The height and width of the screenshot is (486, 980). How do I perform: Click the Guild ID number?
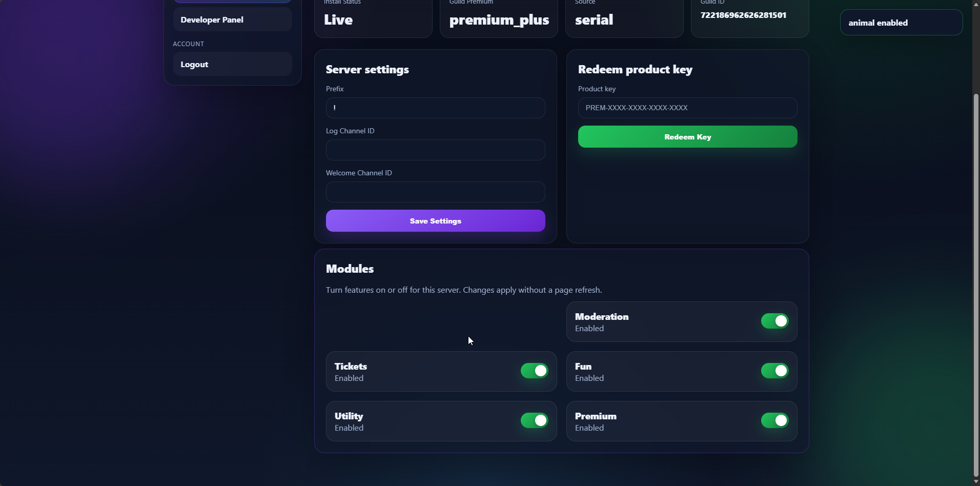743,15
